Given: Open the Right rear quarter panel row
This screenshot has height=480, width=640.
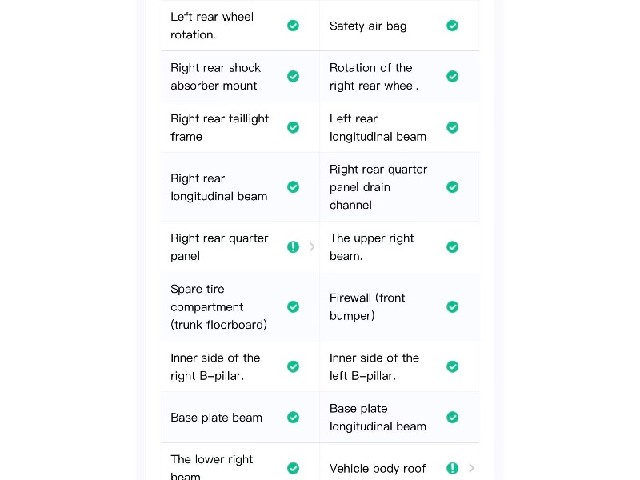Looking at the screenshot, I should [240, 247].
